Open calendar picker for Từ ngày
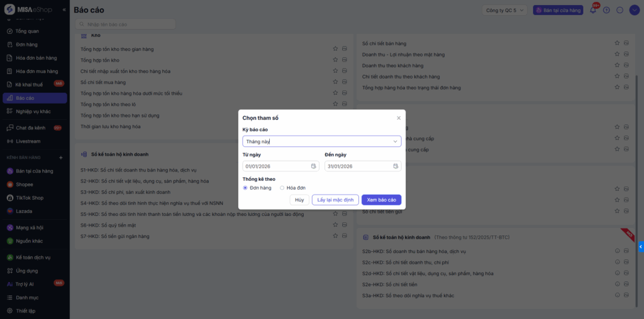 [x=313, y=166]
